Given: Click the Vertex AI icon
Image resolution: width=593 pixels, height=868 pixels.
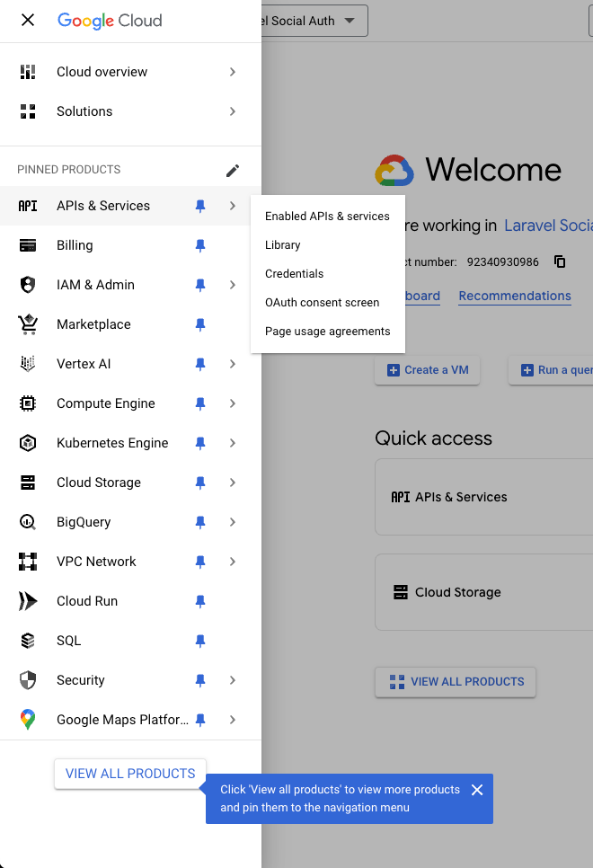Looking at the screenshot, I should coord(28,364).
